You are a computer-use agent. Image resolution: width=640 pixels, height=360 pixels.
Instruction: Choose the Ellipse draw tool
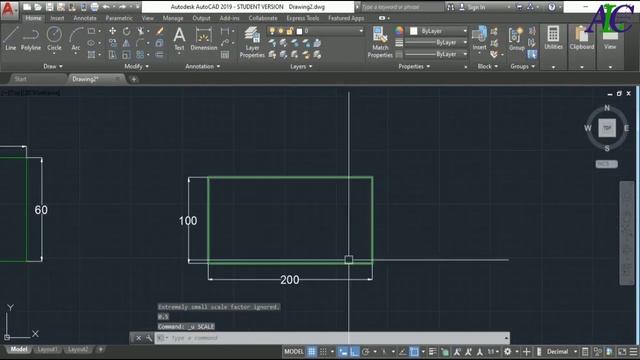pos(91,43)
